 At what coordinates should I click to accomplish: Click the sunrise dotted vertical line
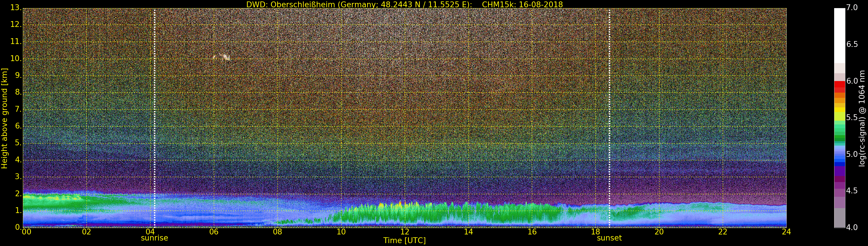(x=154, y=118)
